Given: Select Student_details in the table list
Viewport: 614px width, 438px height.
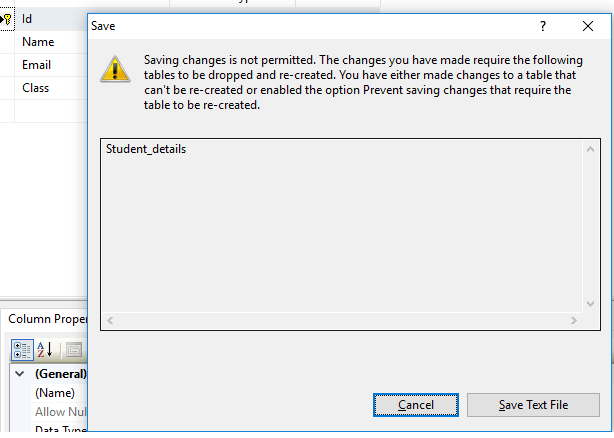Looking at the screenshot, I should [x=146, y=149].
